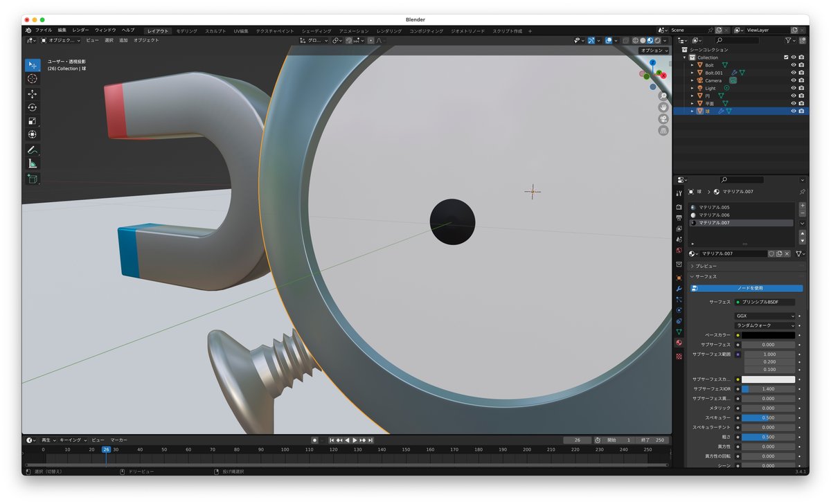This screenshot has width=831, height=504.
Task: Open the GGX distribution dropdown
Action: tap(765, 316)
